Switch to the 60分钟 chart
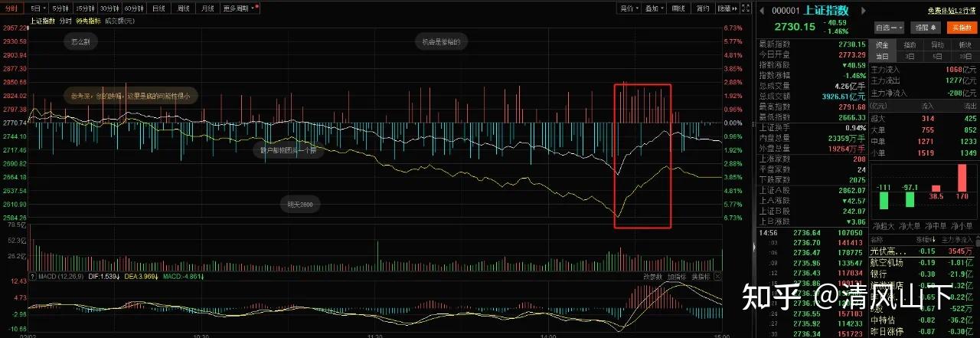 coord(135,8)
